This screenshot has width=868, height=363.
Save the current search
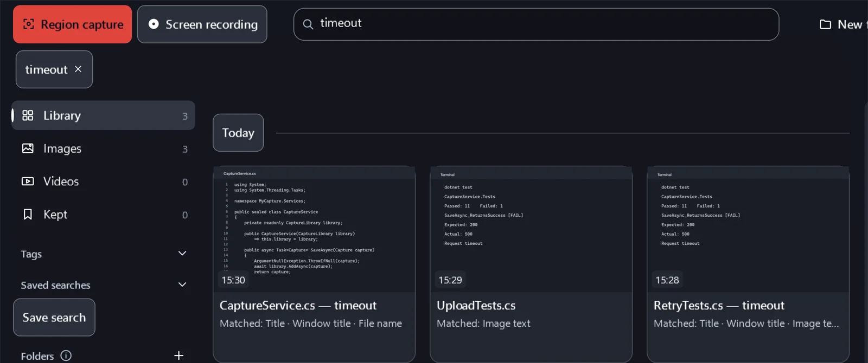coord(54,317)
